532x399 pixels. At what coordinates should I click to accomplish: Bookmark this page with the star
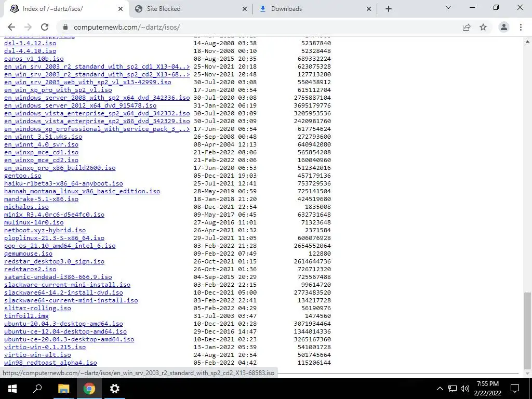pyautogui.click(x=483, y=27)
